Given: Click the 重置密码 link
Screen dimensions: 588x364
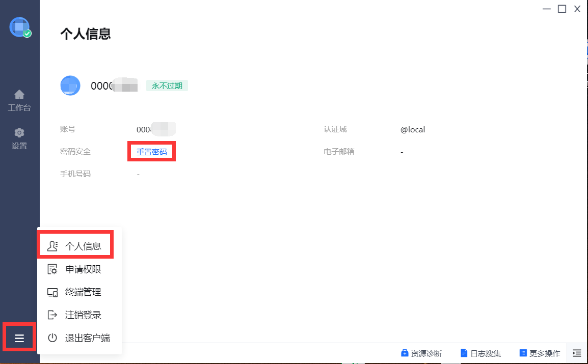Looking at the screenshot, I should click(x=151, y=152).
